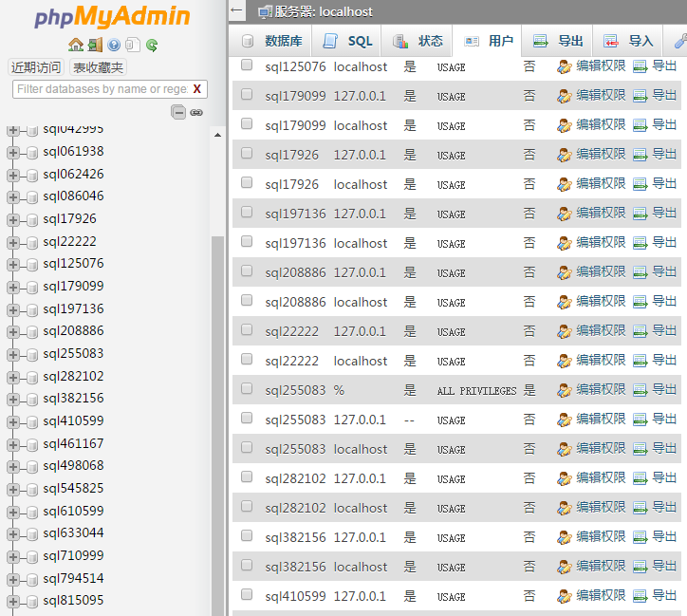Open phpMyAdmin documentation help icon
This screenshot has height=616, width=687.
click(114, 45)
